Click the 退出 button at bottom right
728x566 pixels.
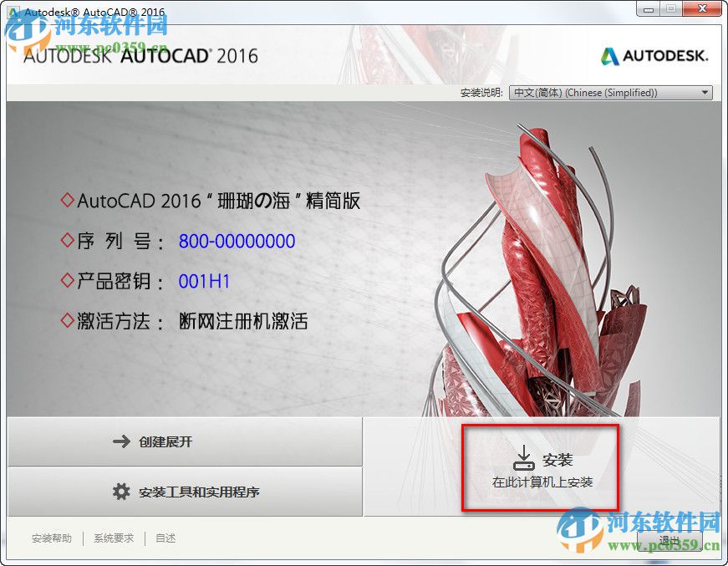(x=670, y=539)
